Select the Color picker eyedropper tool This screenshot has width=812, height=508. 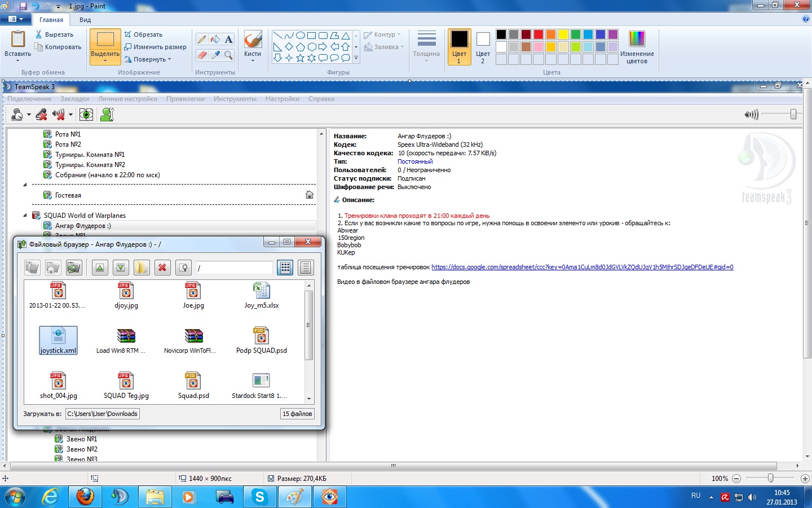(215, 55)
